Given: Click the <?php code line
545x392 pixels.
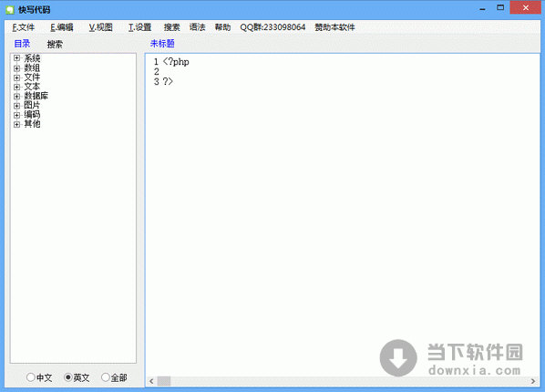Looking at the screenshot, I should (x=176, y=62).
